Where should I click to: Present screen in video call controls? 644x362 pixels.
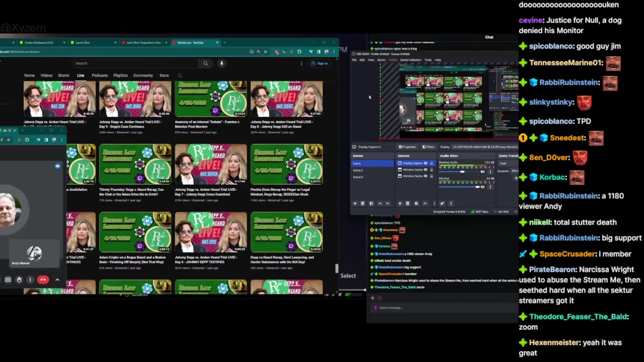8,280
